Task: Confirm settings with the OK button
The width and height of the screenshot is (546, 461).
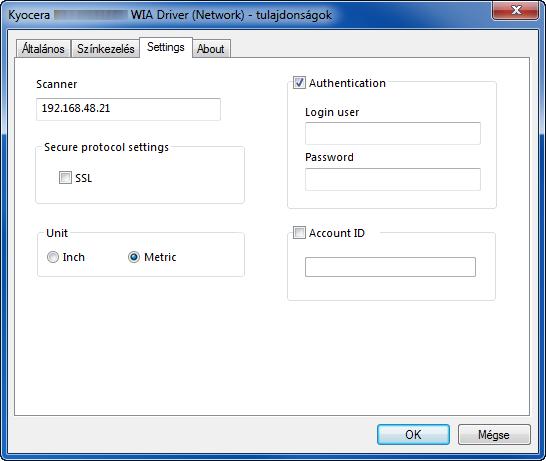Action: 413,435
